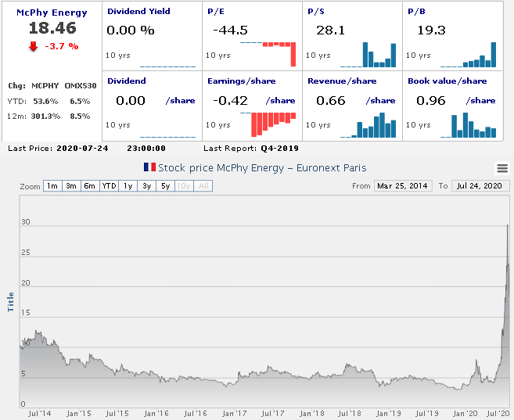Screen dimensions: 514x420
Task: Open the McPhy Energy company title link
Action: 52,13
